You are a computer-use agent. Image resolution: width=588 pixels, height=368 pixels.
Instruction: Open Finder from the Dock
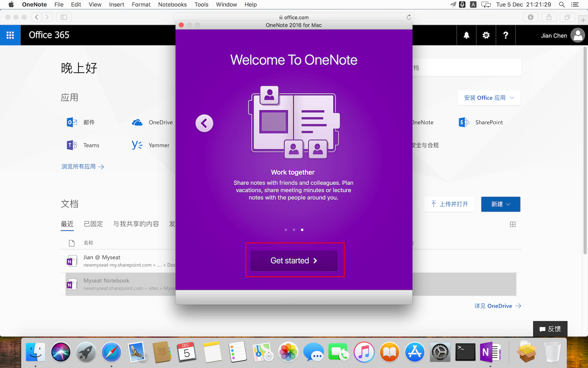(x=36, y=352)
